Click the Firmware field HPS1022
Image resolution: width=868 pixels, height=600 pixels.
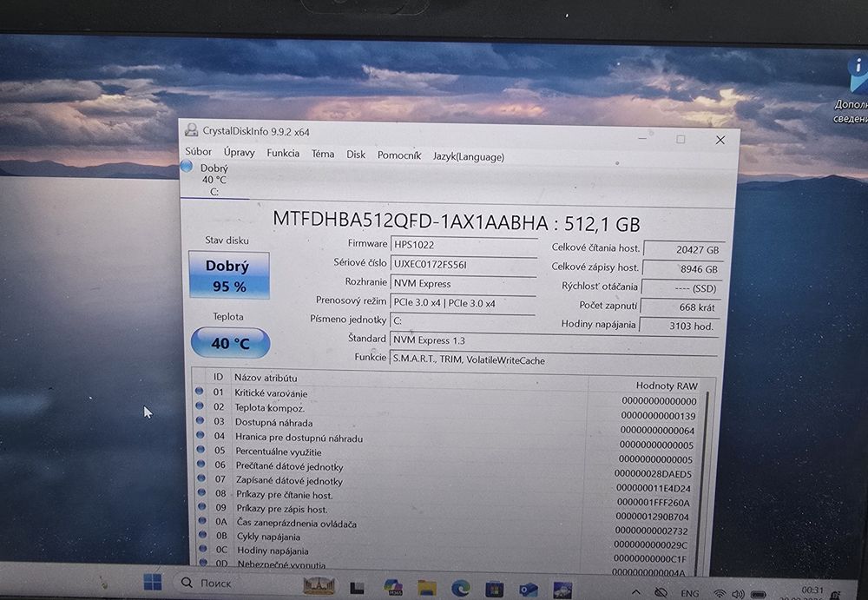point(464,245)
